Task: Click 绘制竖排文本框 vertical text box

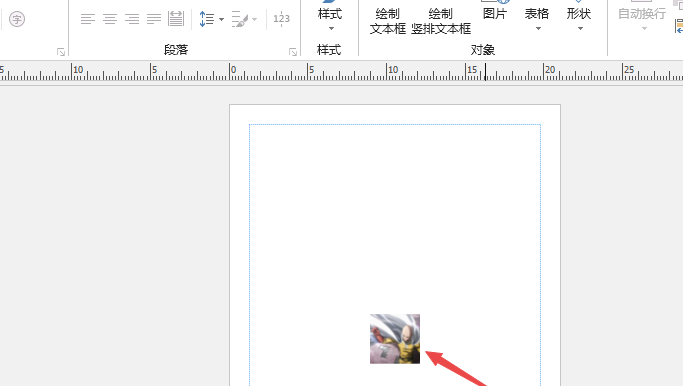Action: [x=441, y=21]
